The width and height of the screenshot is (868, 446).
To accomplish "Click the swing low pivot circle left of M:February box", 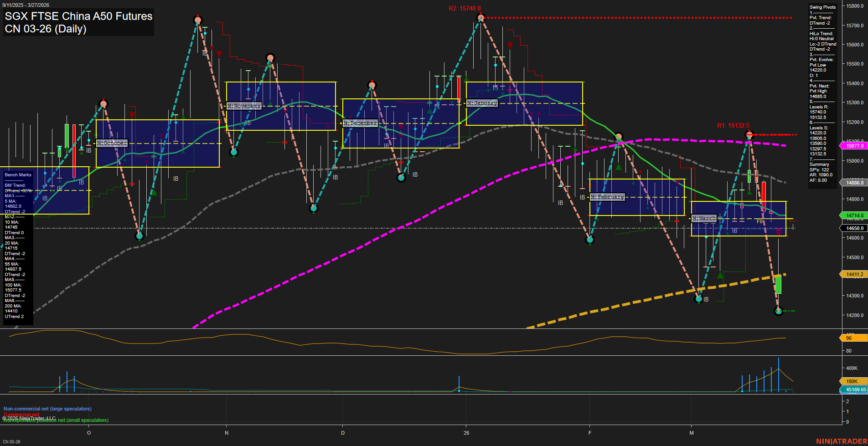I will click(590, 239).
